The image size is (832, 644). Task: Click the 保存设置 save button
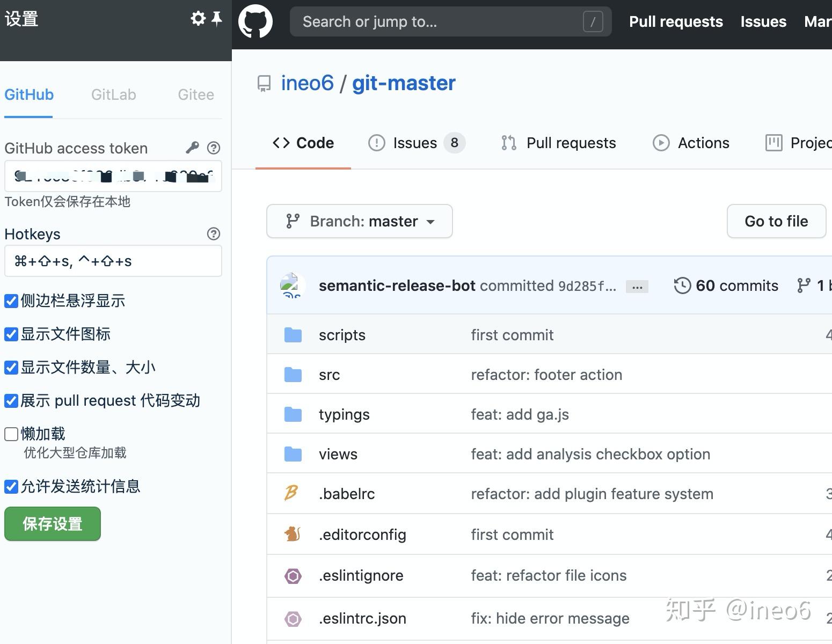tap(52, 523)
